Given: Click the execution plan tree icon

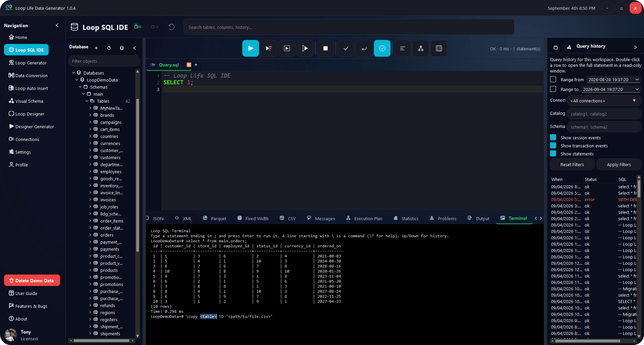Looking at the screenshot, I should (421, 48).
